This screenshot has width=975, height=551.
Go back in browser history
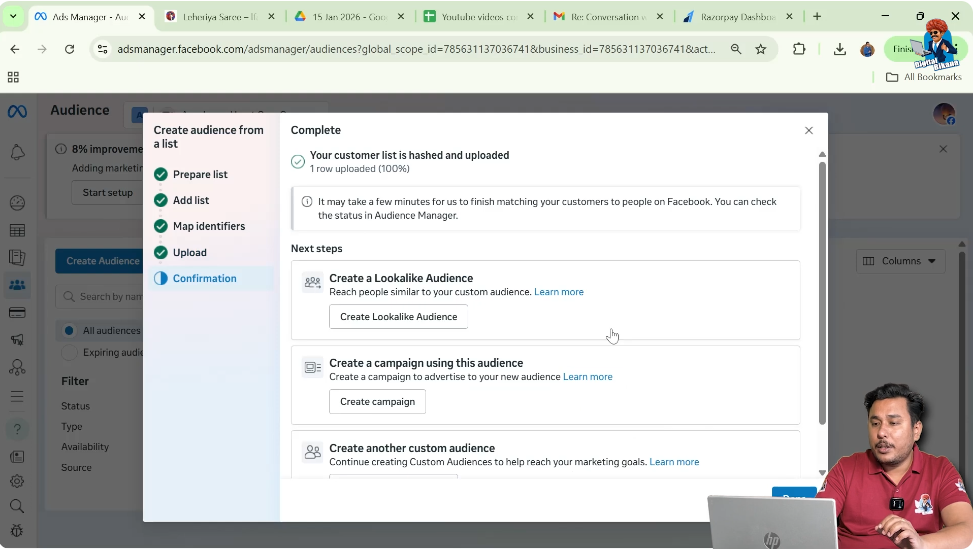point(15,49)
